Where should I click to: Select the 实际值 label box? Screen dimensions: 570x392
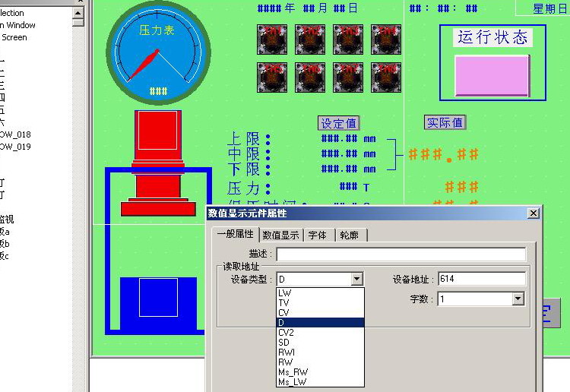pos(444,122)
